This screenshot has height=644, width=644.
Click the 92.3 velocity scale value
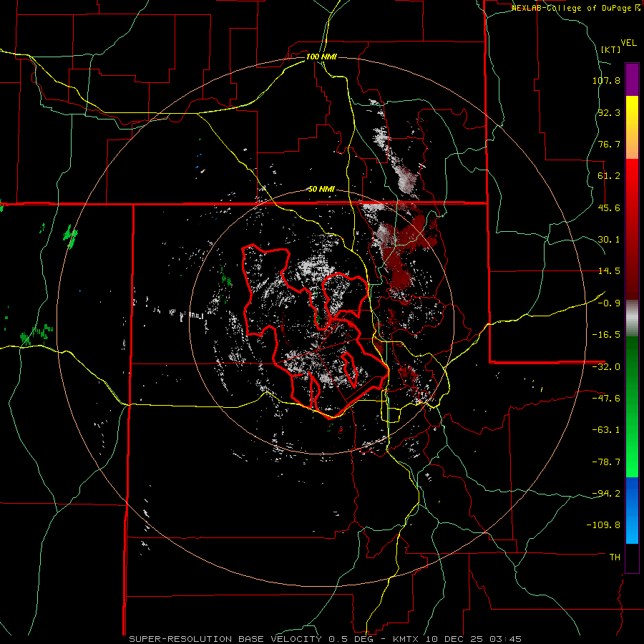click(609, 112)
